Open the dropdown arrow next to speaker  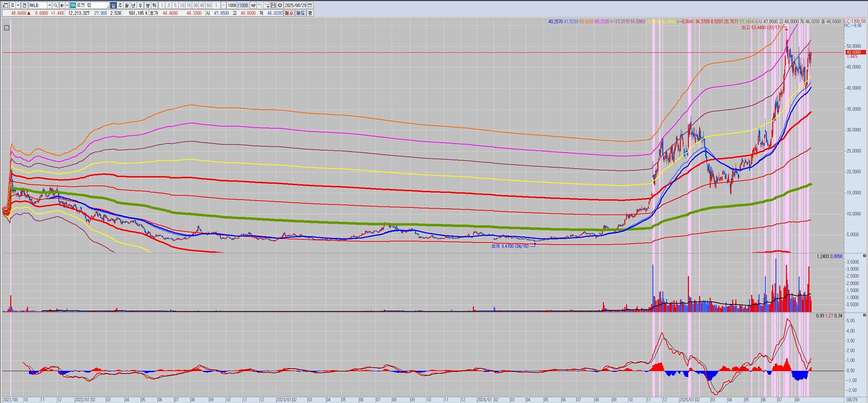[x=67, y=5]
